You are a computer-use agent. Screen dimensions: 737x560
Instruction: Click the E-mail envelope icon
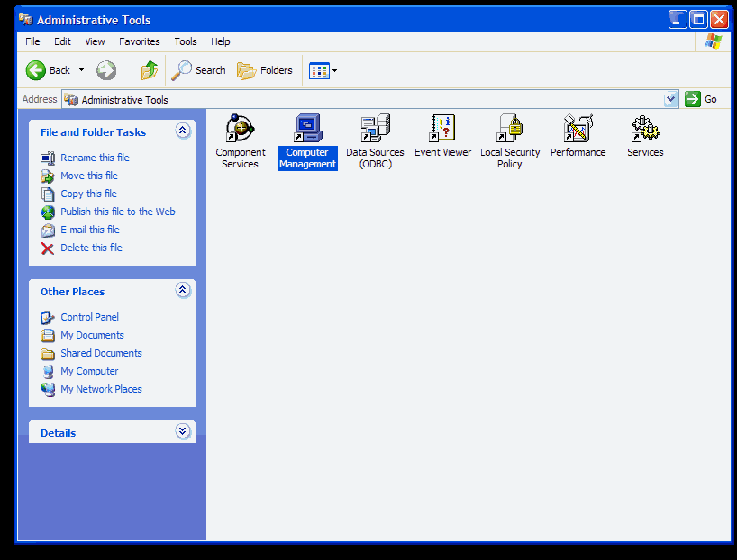(x=48, y=230)
